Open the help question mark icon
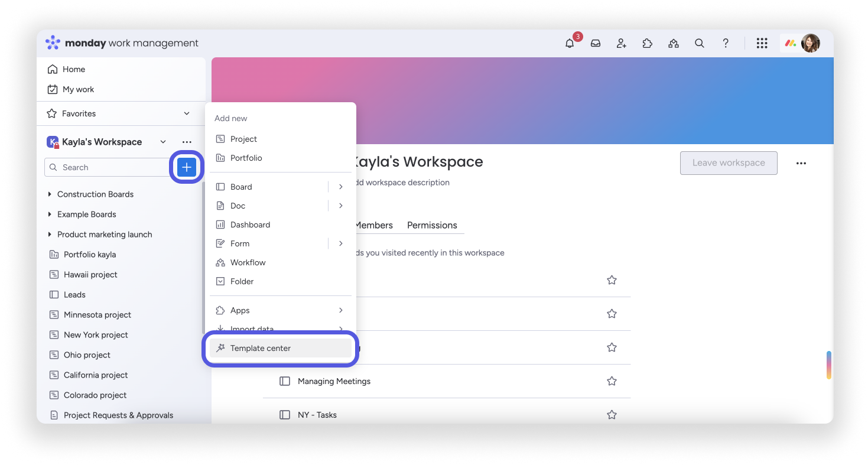868x465 pixels. 726,43
